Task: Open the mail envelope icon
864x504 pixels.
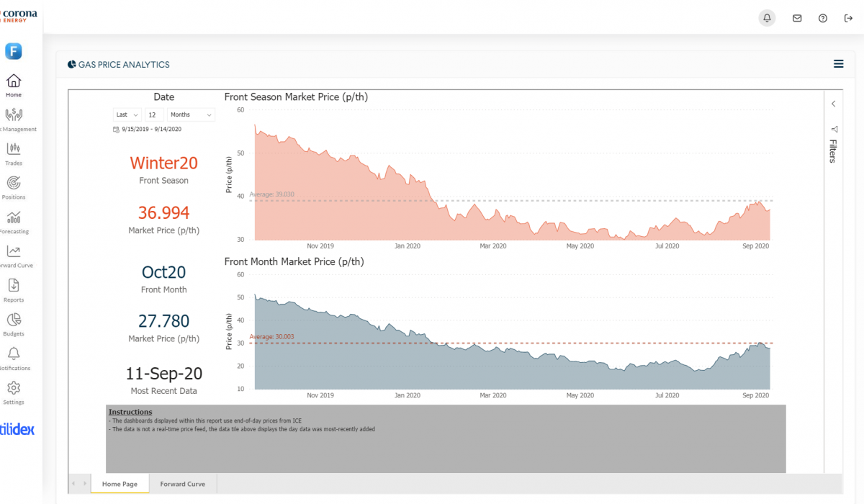Action: 797,18
